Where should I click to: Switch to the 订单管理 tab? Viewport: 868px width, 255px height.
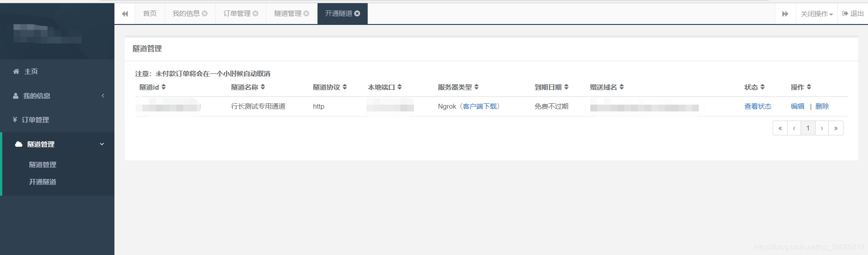point(237,14)
